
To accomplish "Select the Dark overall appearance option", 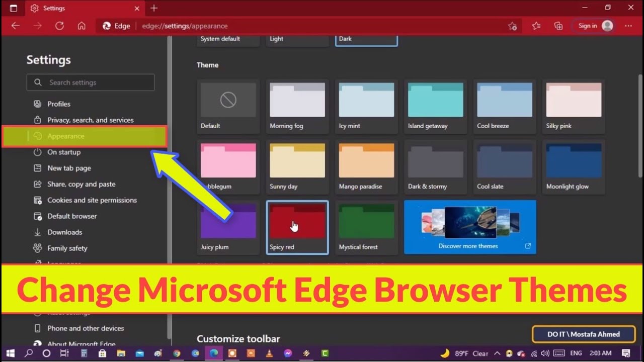I will [x=366, y=40].
